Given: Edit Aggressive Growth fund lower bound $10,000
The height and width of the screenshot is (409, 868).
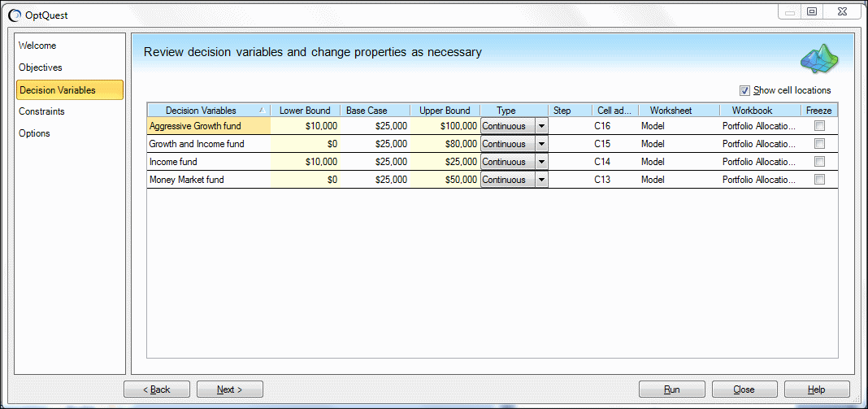Looking at the screenshot, I should pyautogui.click(x=305, y=126).
